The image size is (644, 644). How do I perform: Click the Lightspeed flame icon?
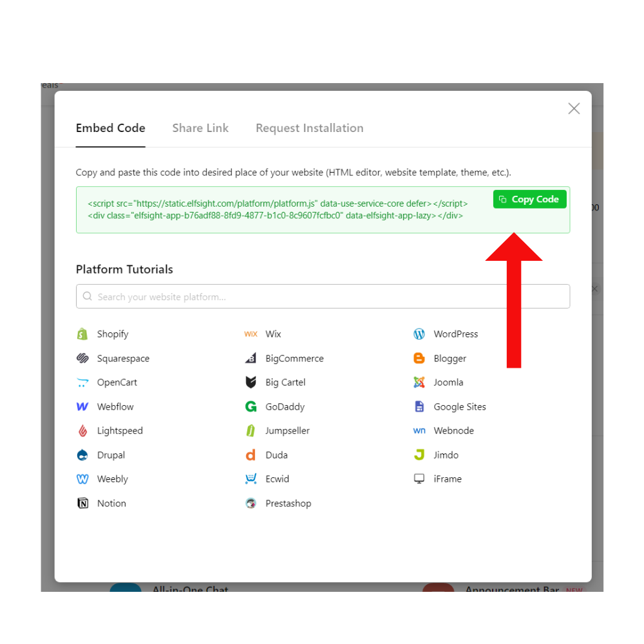pos(82,431)
